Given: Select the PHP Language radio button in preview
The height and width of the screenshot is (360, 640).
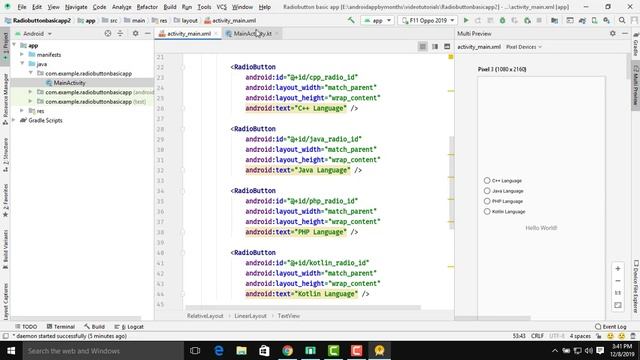Looking at the screenshot, I should (487, 201).
